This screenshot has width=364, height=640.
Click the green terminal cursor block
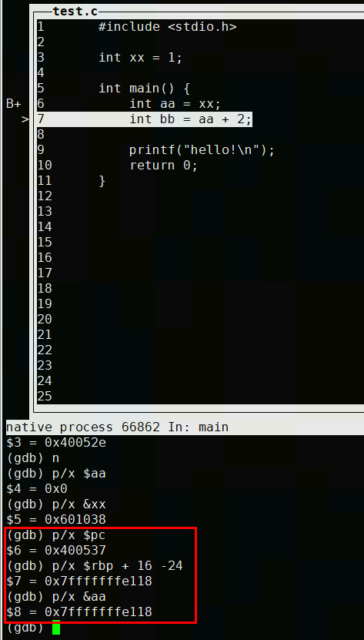[x=56, y=628]
